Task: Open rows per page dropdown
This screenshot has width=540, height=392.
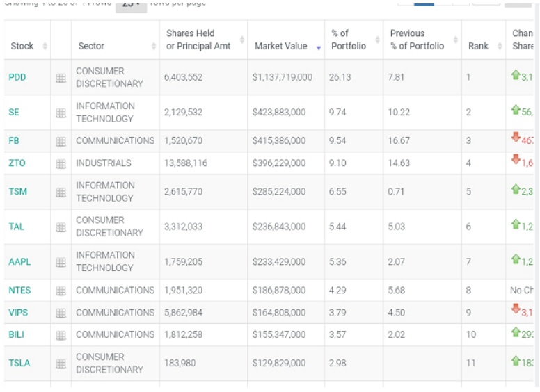Action: [x=131, y=4]
